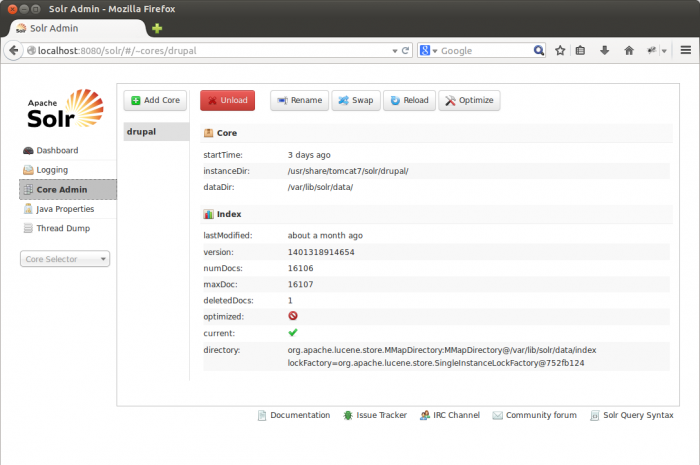Click the current green checkmark icon
This screenshot has width=700, height=465.
[x=293, y=332]
